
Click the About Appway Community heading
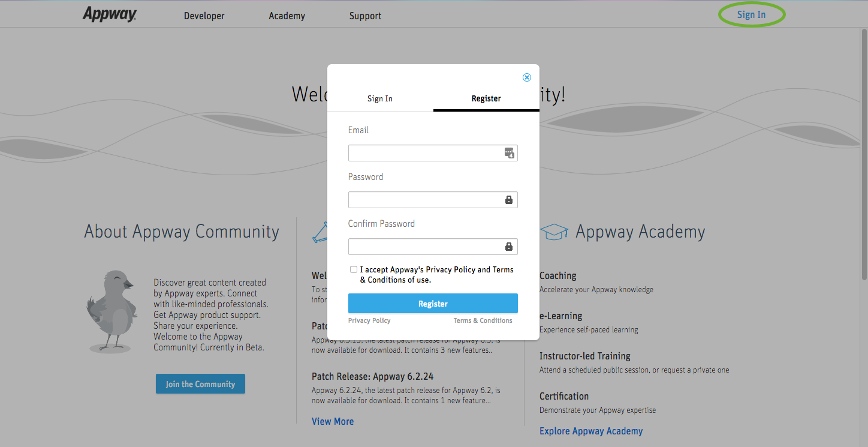[x=182, y=232]
